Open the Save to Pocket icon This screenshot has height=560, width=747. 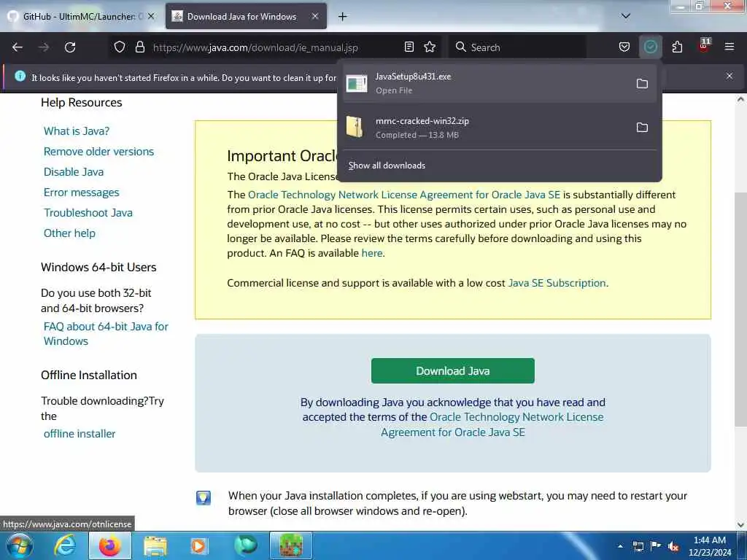[624, 47]
